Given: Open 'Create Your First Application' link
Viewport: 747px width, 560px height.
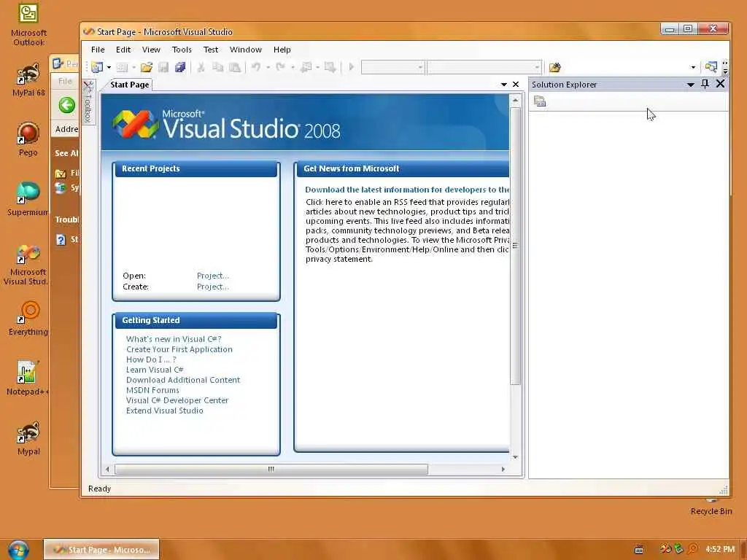Looking at the screenshot, I should tap(179, 349).
